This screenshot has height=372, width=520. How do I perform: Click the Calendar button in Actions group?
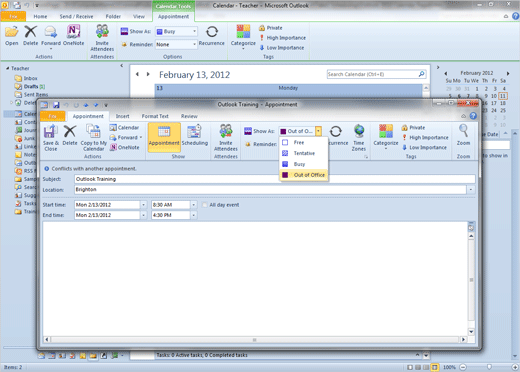point(124,127)
